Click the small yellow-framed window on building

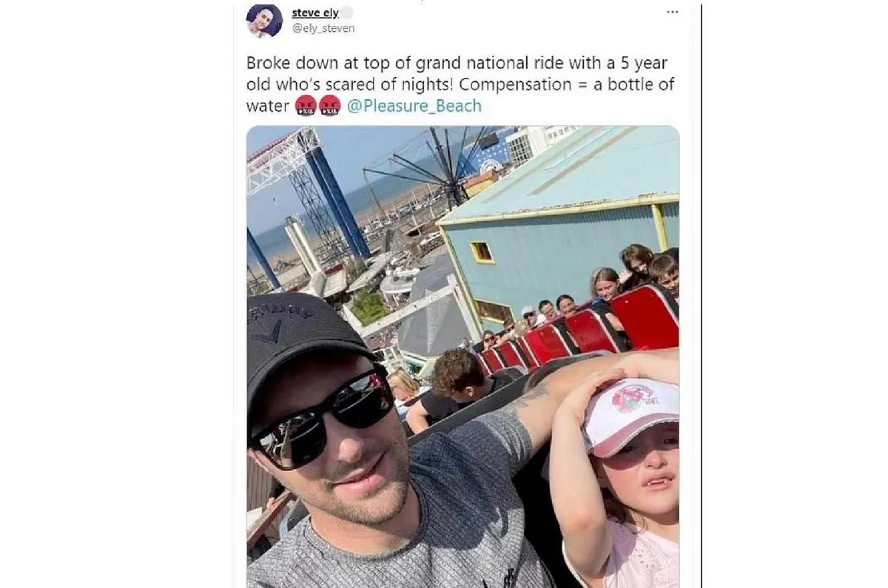pos(482,252)
